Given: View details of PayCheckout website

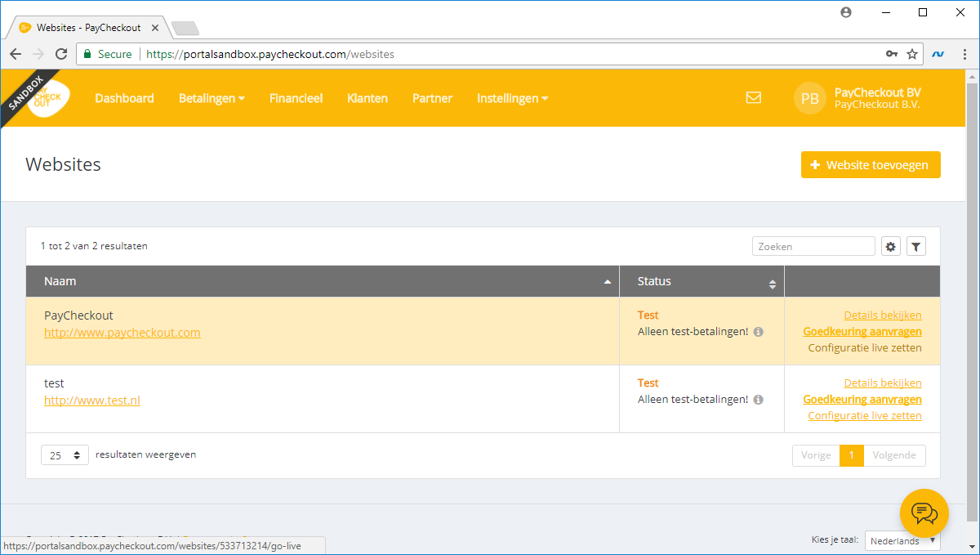Looking at the screenshot, I should [883, 316].
